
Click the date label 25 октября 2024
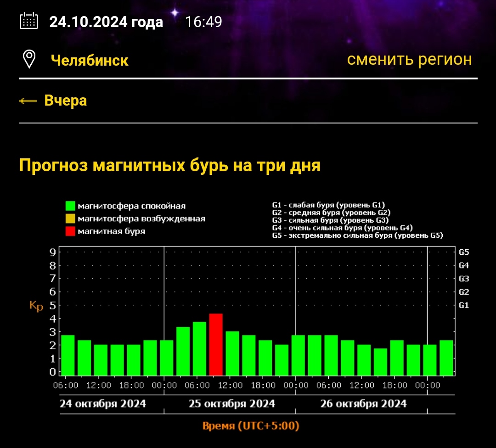[x=232, y=404]
